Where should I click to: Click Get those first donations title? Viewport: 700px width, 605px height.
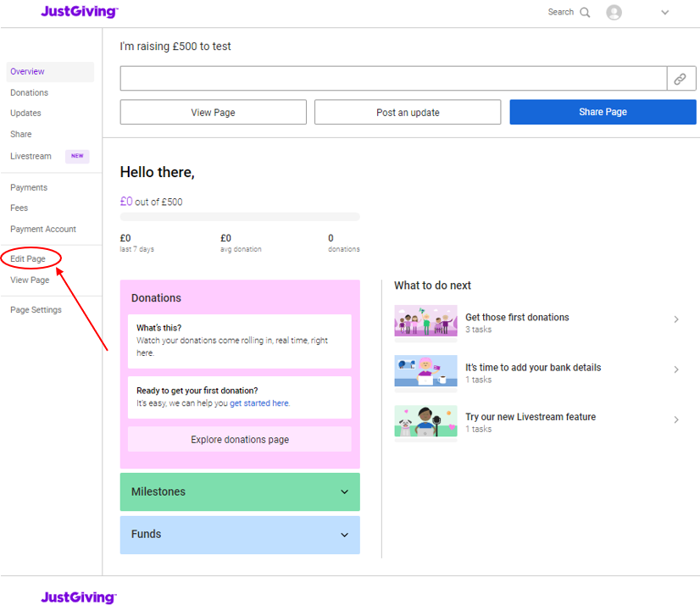517,318
